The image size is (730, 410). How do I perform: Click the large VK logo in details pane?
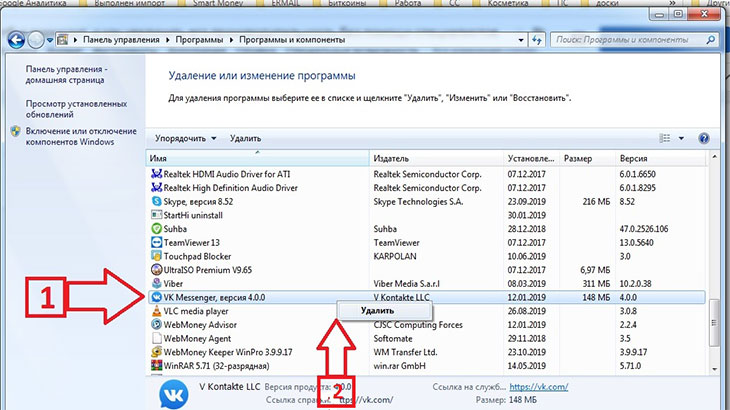174,395
